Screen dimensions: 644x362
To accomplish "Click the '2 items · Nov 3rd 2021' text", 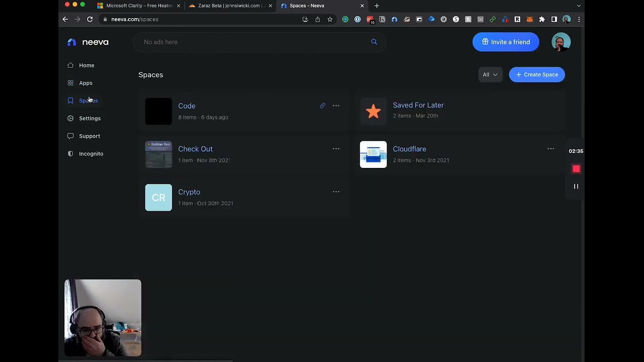I will click(421, 160).
